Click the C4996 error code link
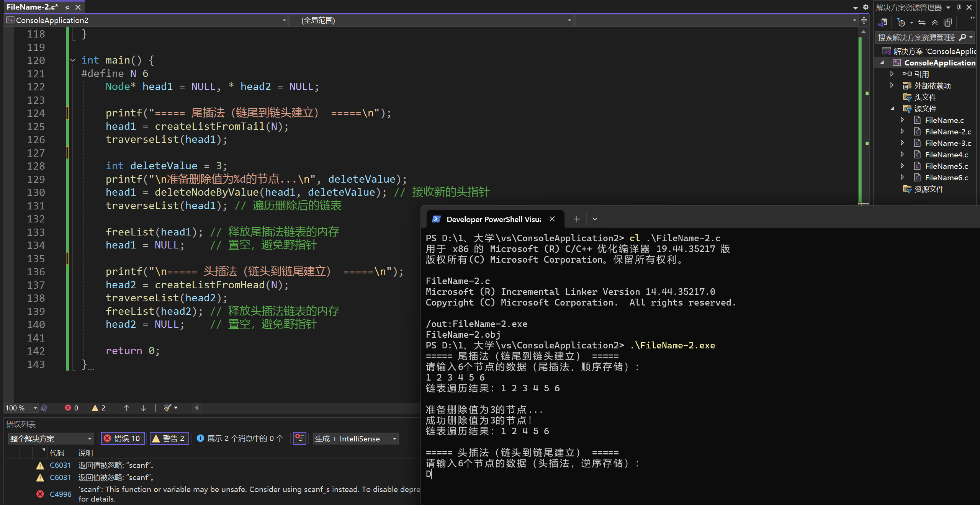This screenshot has width=980, height=505. click(61, 494)
